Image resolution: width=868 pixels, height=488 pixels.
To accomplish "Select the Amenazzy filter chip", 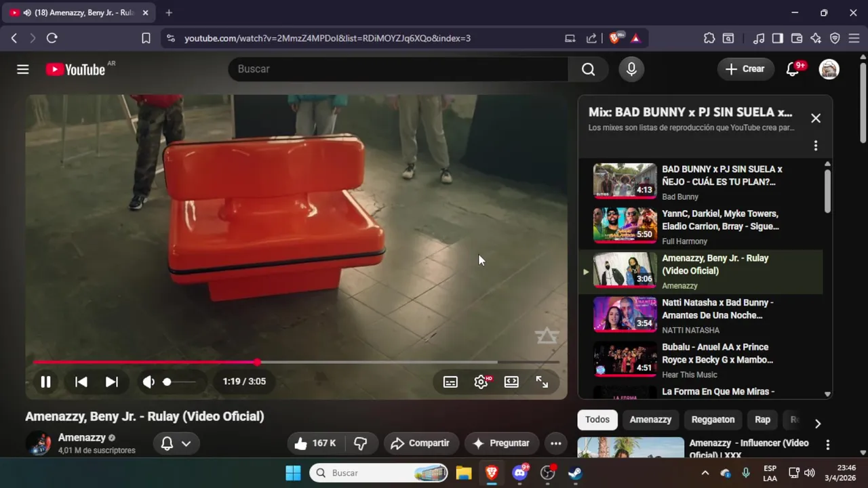I will click(650, 420).
